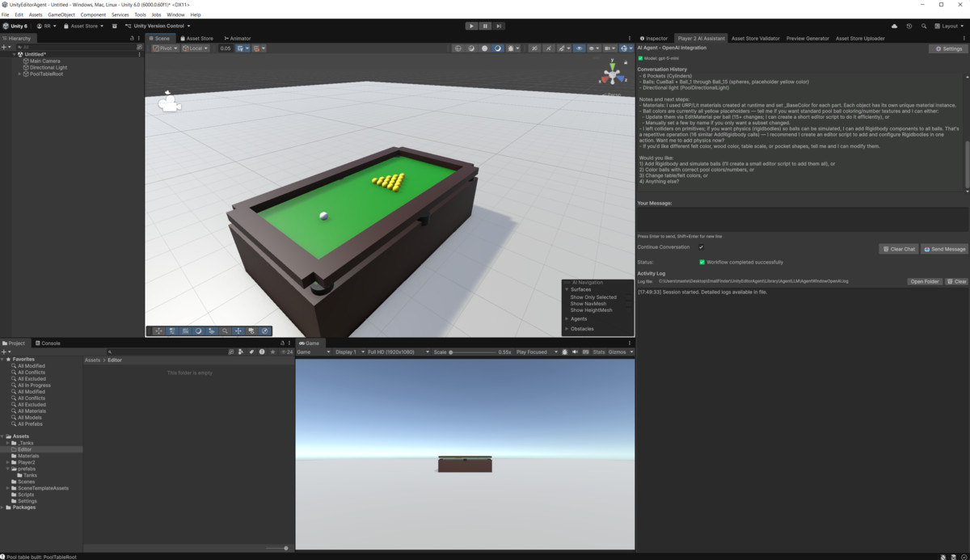Viewport: 970px width, 560px height.
Task: Open the Component menu
Action: (93, 15)
